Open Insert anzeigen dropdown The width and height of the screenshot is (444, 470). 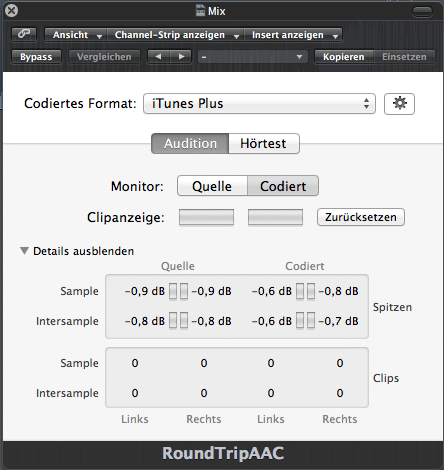coord(293,35)
